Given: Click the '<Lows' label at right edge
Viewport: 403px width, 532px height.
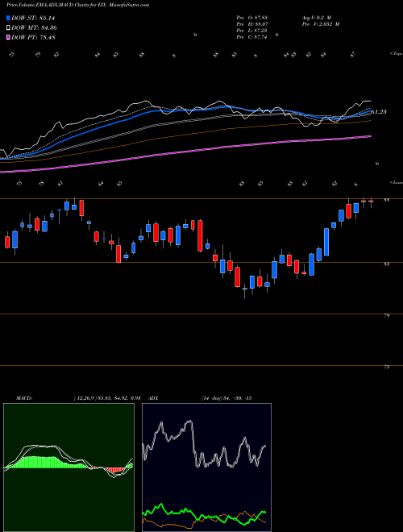Looking at the screenshot, I should click(x=396, y=182).
